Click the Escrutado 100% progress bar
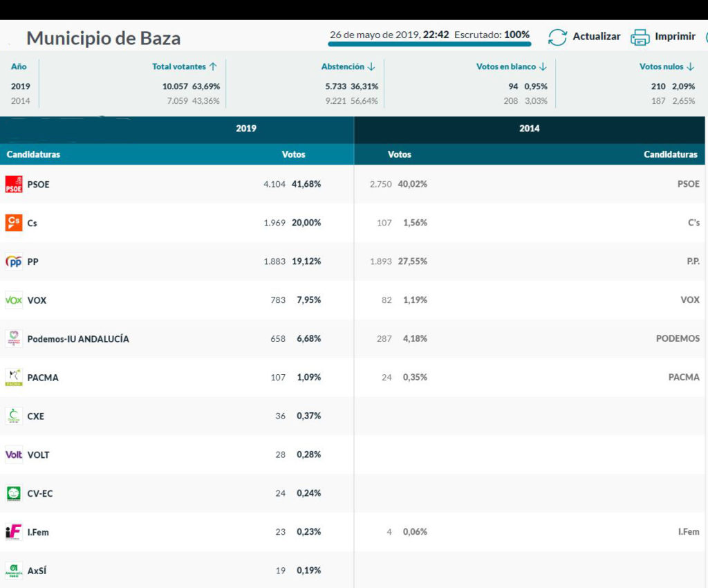The height and width of the screenshot is (588, 708). [x=429, y=44]
